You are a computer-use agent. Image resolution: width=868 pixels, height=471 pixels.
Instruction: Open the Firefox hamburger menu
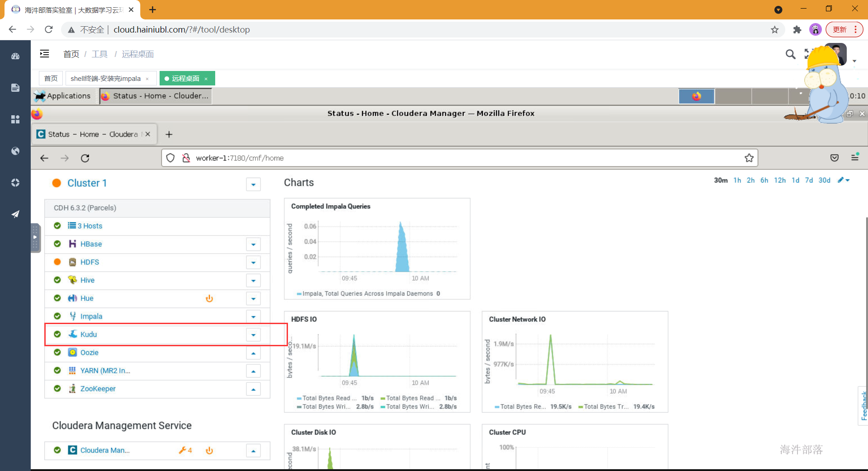click(x=855, y=157)
